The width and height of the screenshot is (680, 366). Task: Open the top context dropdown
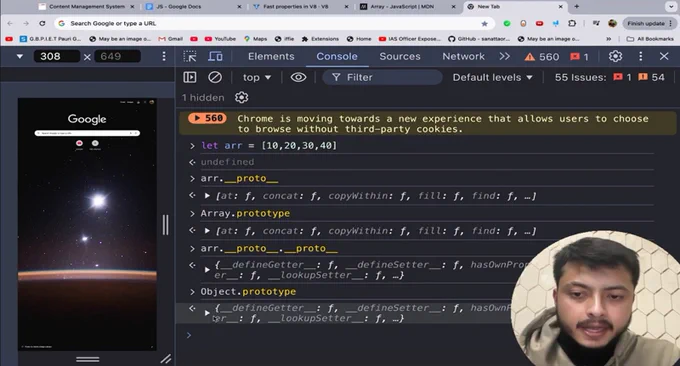(257, 78)
